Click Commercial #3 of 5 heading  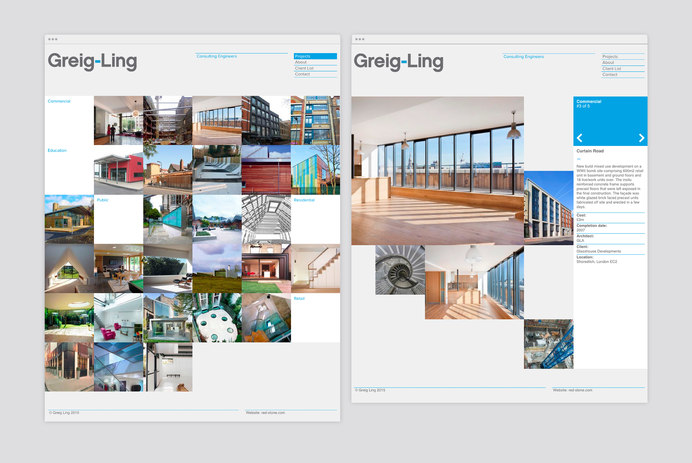pos(589,104)
